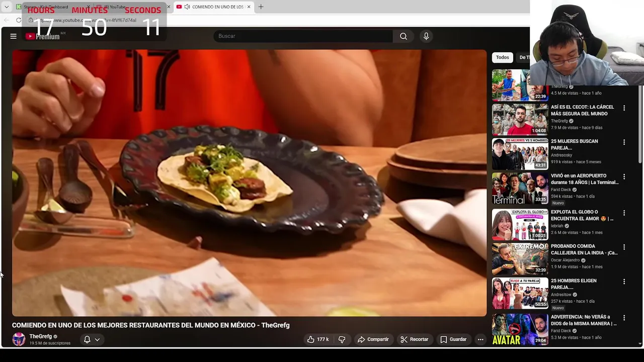Click the video title below the player
Screen dimensions: 644x362
[x=151, y=325]
